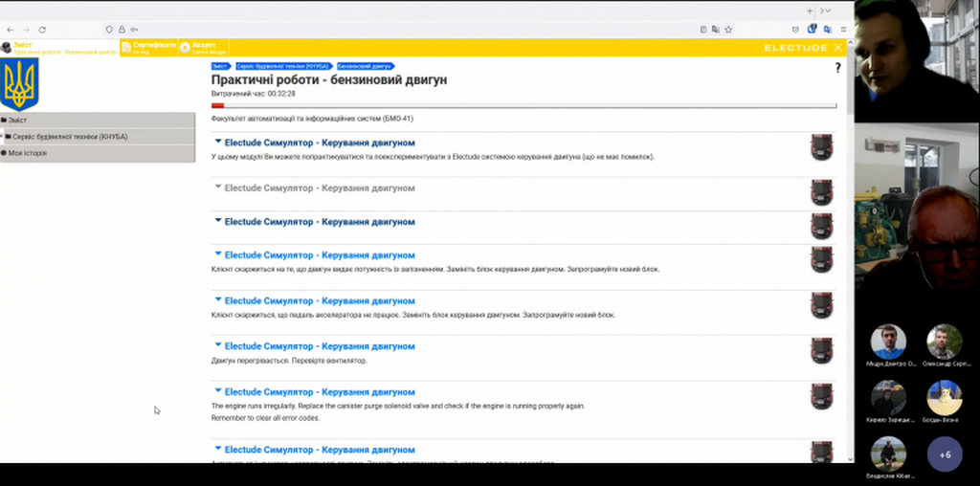Toggle triangle for 'engine runs irregularly' row

(218, 391)
